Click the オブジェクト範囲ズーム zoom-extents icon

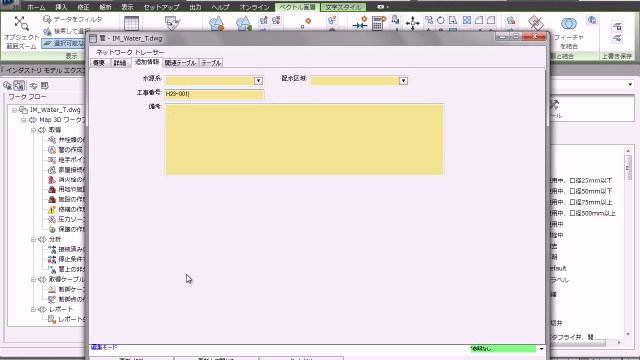click(x=21, y=23)
